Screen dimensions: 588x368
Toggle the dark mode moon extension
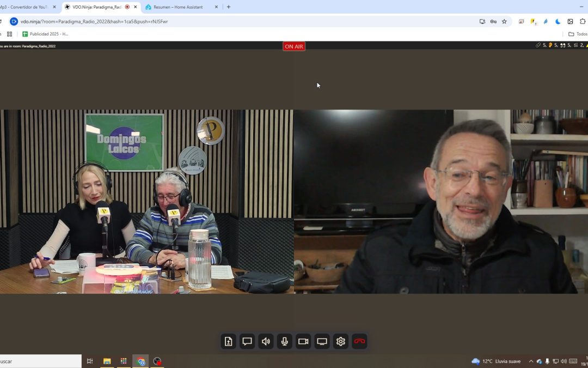tap(558, 21)
